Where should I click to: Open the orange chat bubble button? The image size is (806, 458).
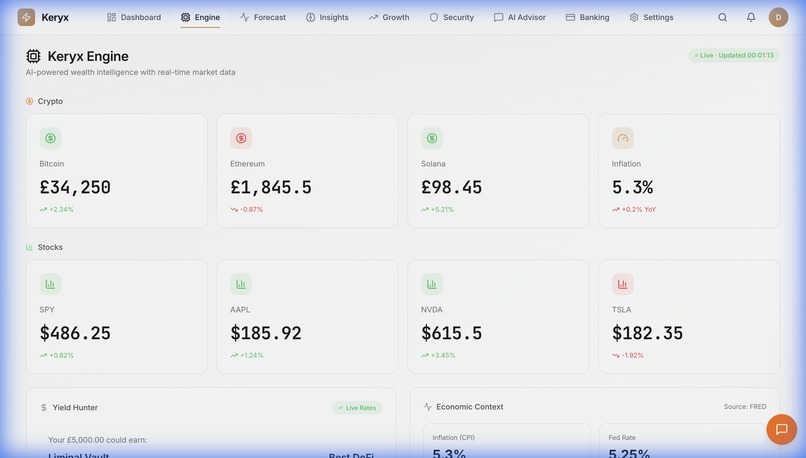pyautogui.click(x=781, y=429)
